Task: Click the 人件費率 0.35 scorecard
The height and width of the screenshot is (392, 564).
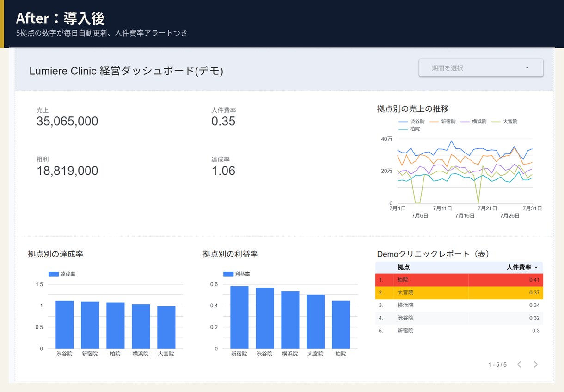Action: [224, 117]
